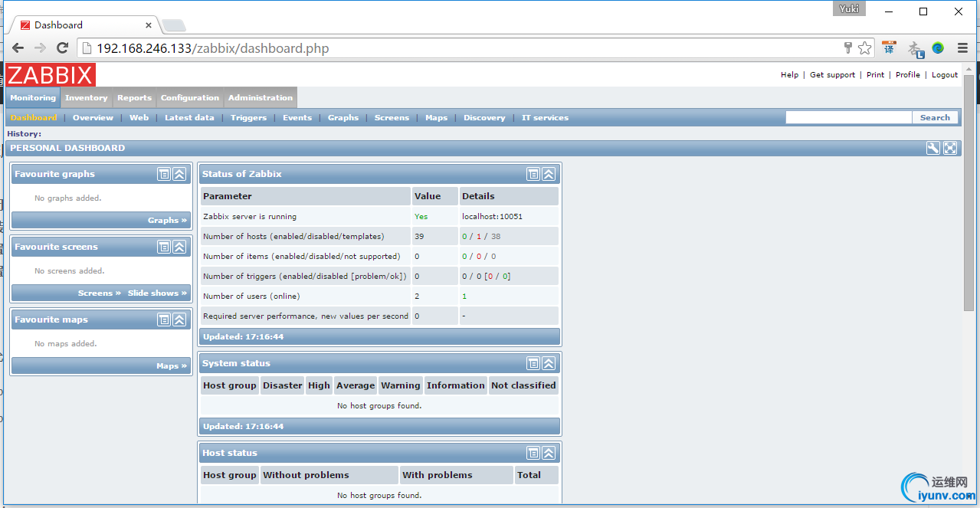The width and height of the screenshot is (980, 508).
Task: Reload the dashboard page
Action: [63, 48]
